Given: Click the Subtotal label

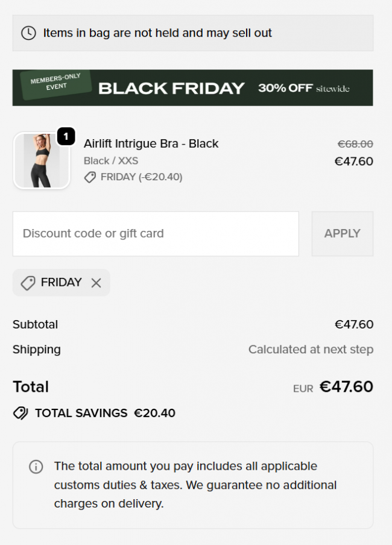Looking at the screenshot, I should click(36, 324).
